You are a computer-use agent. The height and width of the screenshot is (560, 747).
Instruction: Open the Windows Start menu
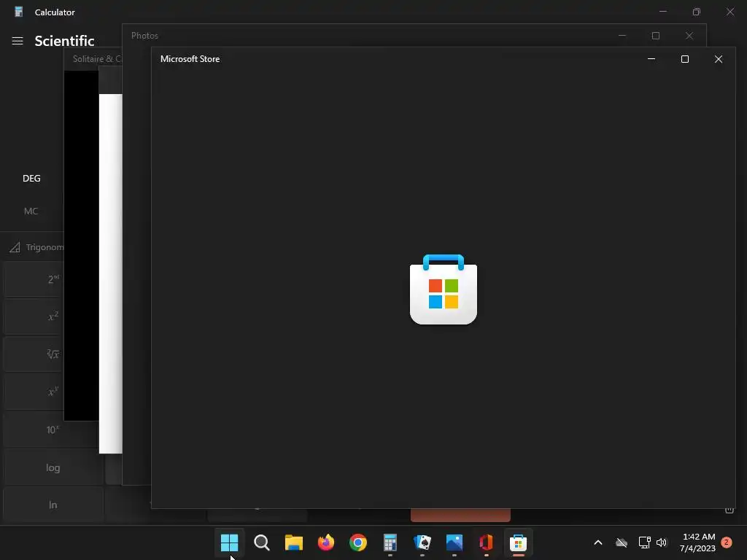[229, 542]
